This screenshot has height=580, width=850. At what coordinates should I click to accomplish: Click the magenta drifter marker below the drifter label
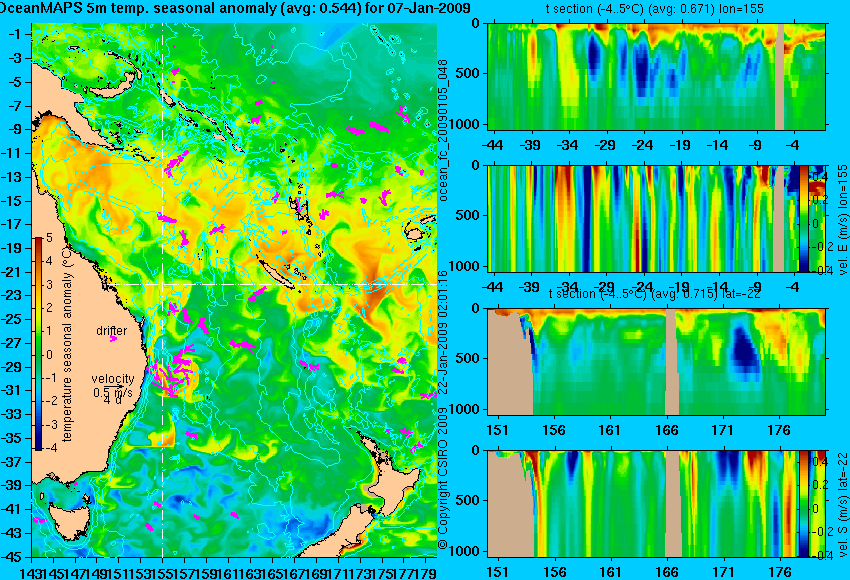click(x=113, y=339)
